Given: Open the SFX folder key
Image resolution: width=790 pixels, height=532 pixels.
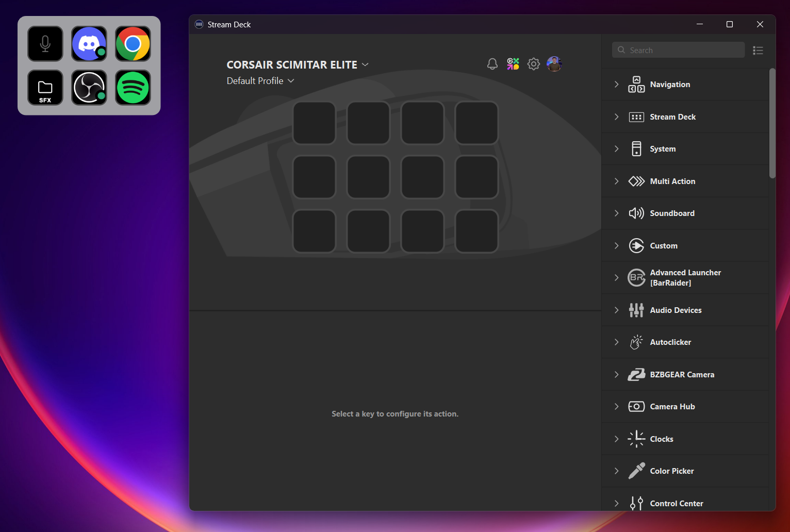Looking at the screenshot, I should pyautogui.click(x=45, y=88).
